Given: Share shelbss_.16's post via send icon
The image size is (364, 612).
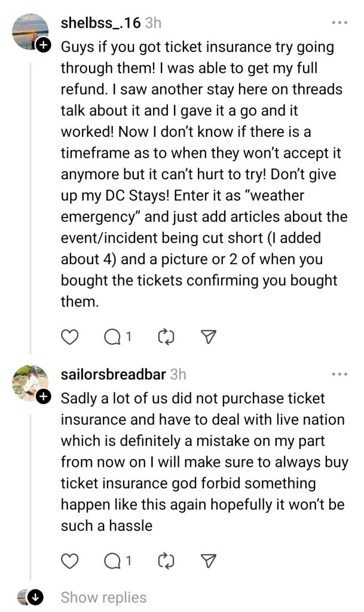Looking at the screenshot, I should 207,338.
